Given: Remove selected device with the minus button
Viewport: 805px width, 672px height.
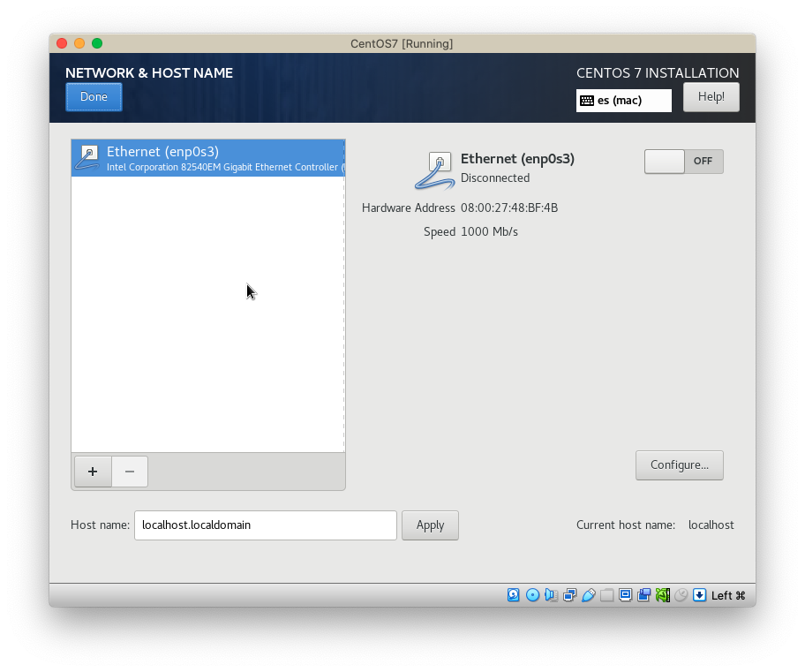Looking at the screenshot, I should 130,472.
